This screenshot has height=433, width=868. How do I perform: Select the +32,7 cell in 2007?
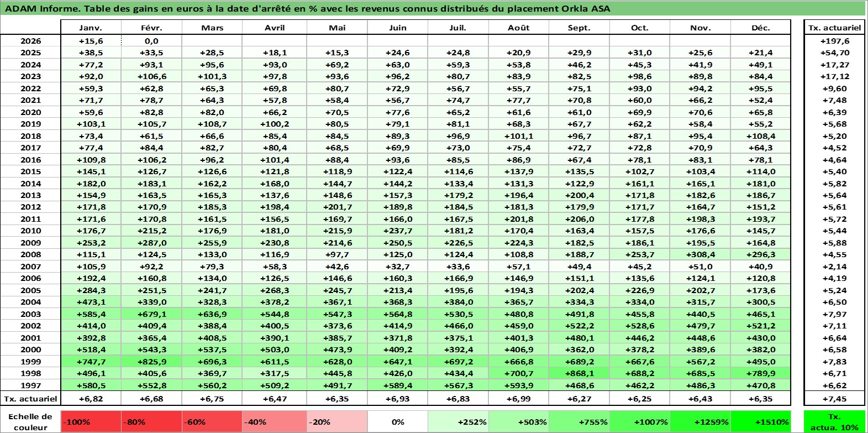[x=397, y=267]
